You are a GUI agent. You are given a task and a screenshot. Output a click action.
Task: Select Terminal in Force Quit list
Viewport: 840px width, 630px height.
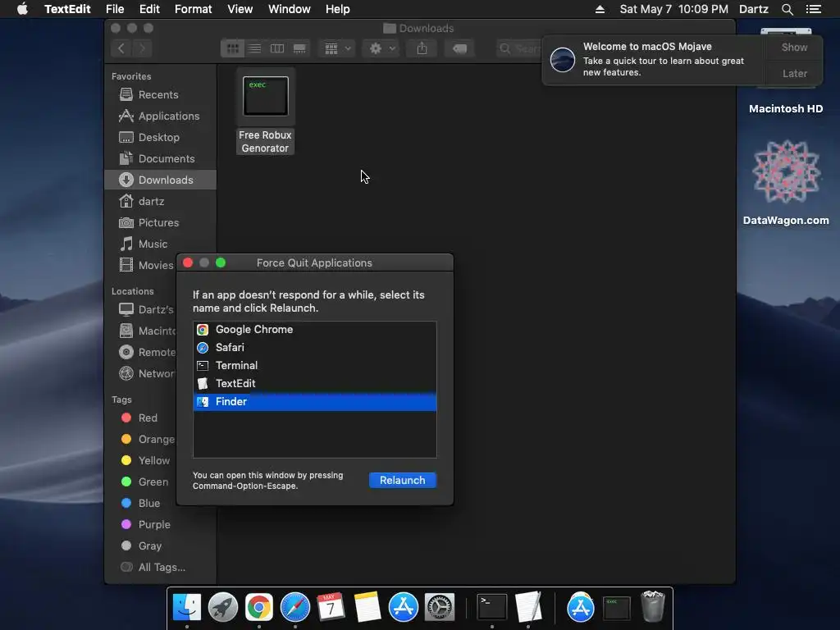click(x=314, y=365)
